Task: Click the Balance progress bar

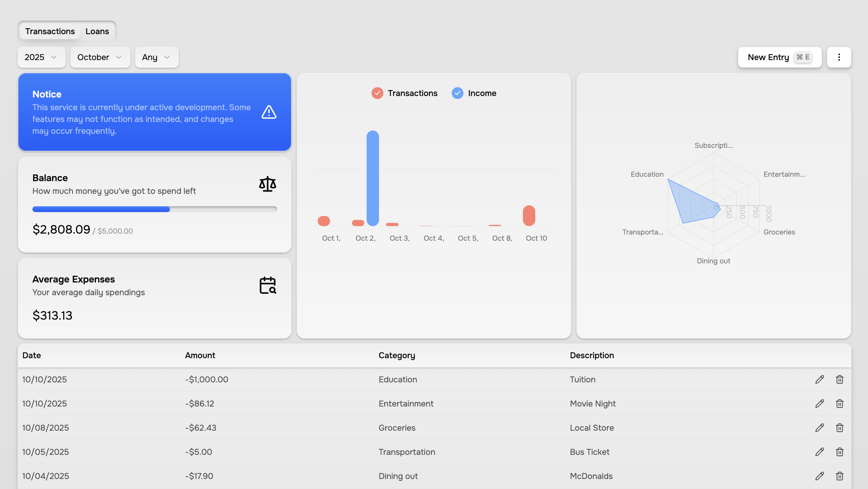Action: [x=154, y=209]
